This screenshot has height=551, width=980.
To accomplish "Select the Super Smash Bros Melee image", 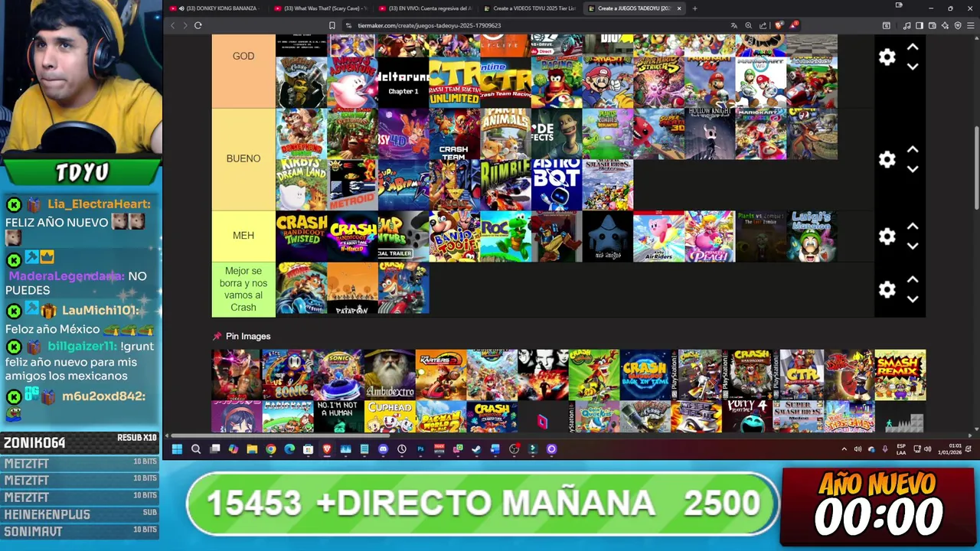I will point(798,417).
